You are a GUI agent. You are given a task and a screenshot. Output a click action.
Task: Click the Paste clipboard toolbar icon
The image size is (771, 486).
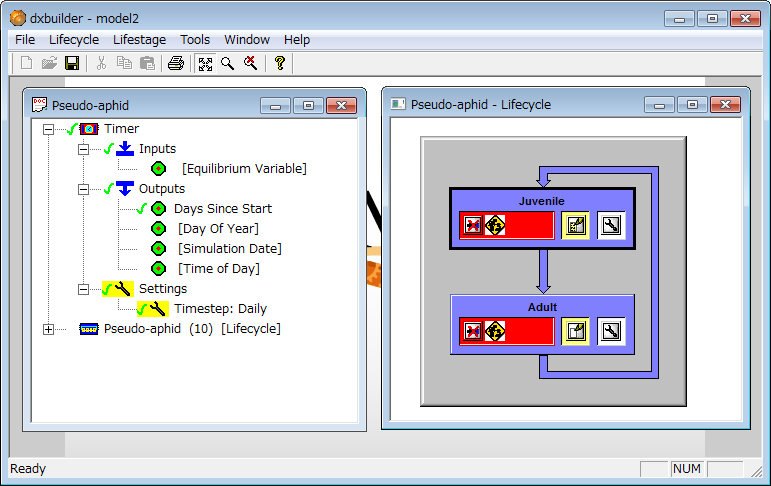tap(147, 63)
